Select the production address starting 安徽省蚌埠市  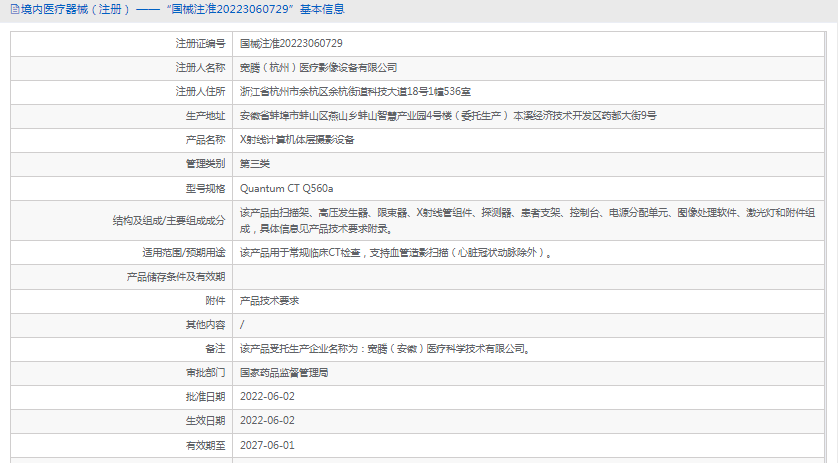(448, 116)
